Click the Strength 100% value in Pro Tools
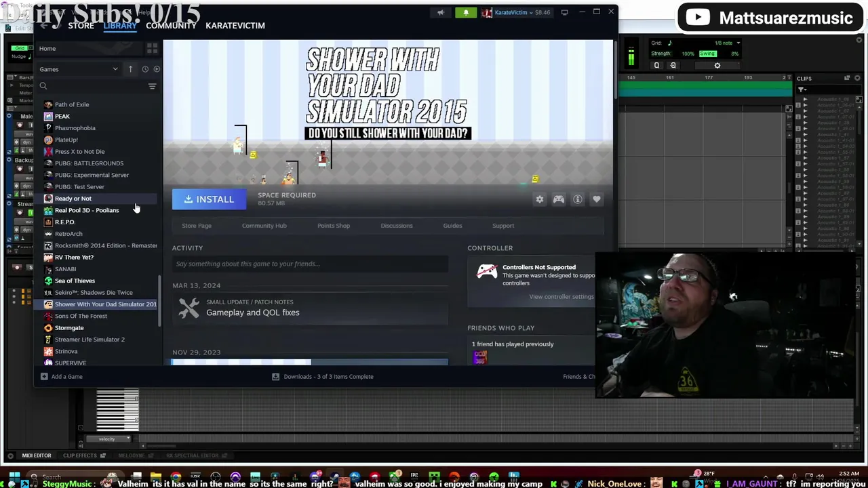 point(688,54)
